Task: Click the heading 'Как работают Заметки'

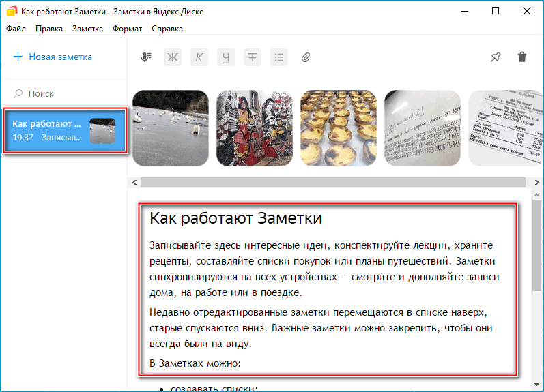Action: click(235, 218)
